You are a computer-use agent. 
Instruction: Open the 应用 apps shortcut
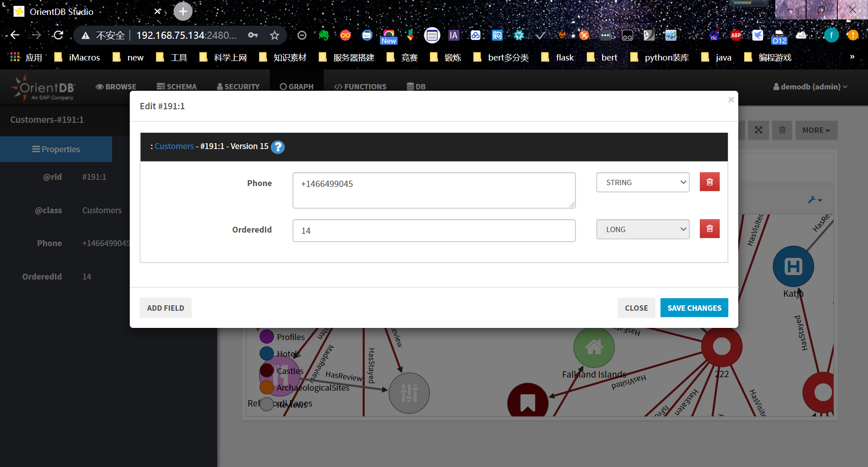[x=26, y=57]
